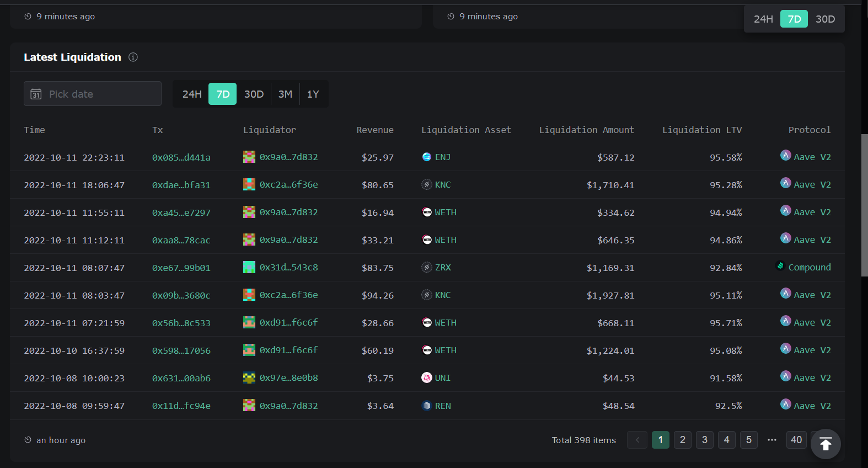Click the Compound protocol icon
868x468 pixels.
pos(780,266)
